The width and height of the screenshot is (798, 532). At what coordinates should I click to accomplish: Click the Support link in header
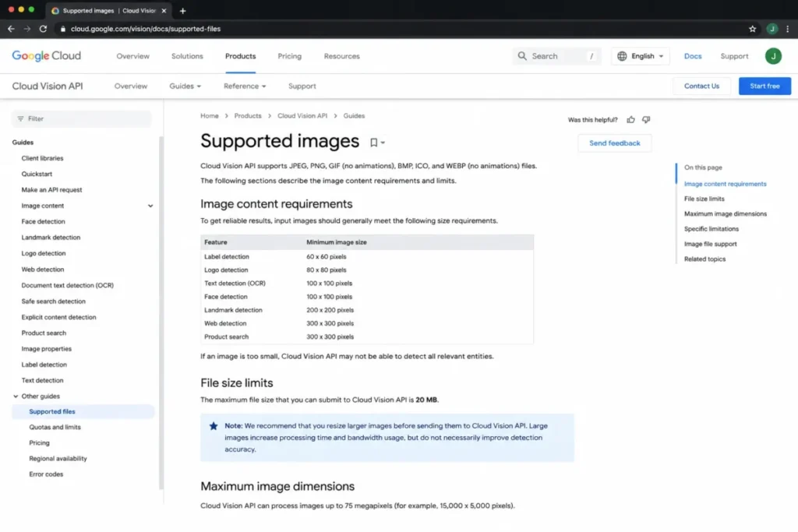click(734, 56)
